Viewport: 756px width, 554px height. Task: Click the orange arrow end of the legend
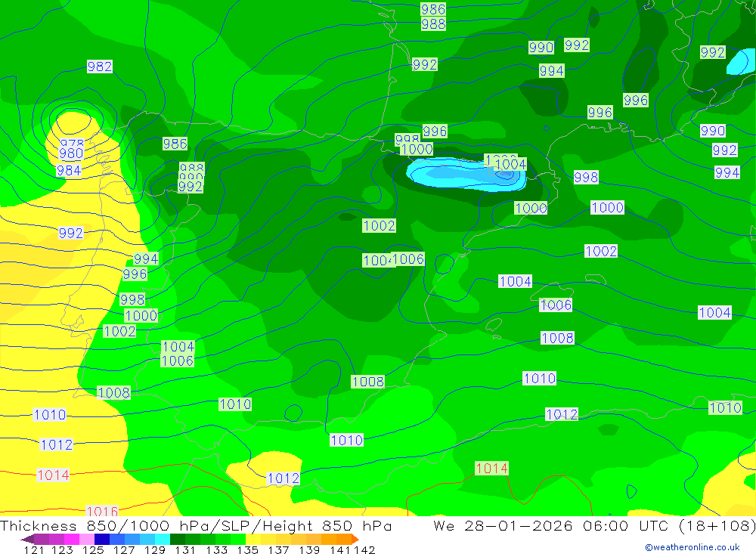tap(355, 539)
